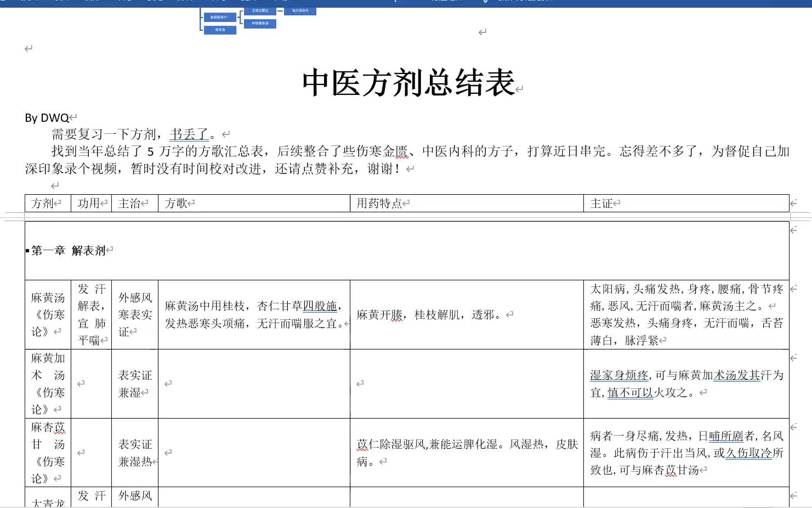Screen dimensions: 812x508
Task: Select the 功用 column header cell
Action: (x=92, y=204)
